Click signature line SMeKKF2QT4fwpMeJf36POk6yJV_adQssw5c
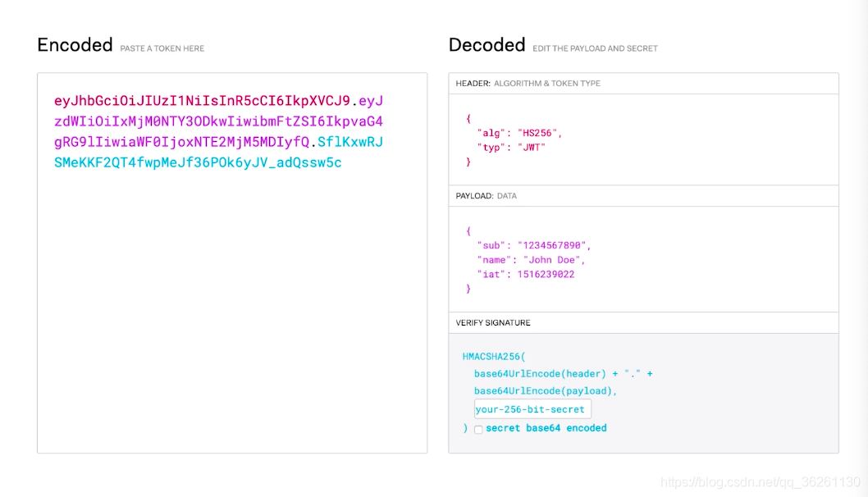This screenshot has height=497, width=868. click(x=198, y=162)
